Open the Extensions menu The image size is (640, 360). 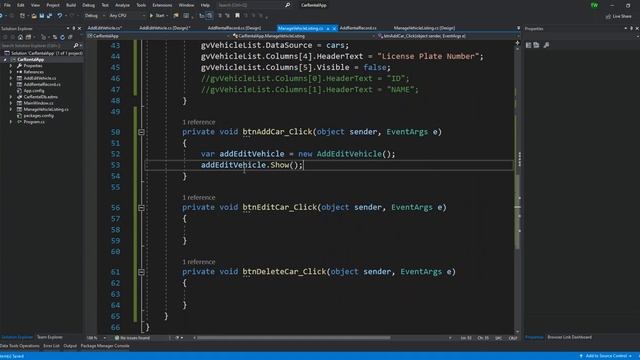point(162,5)
